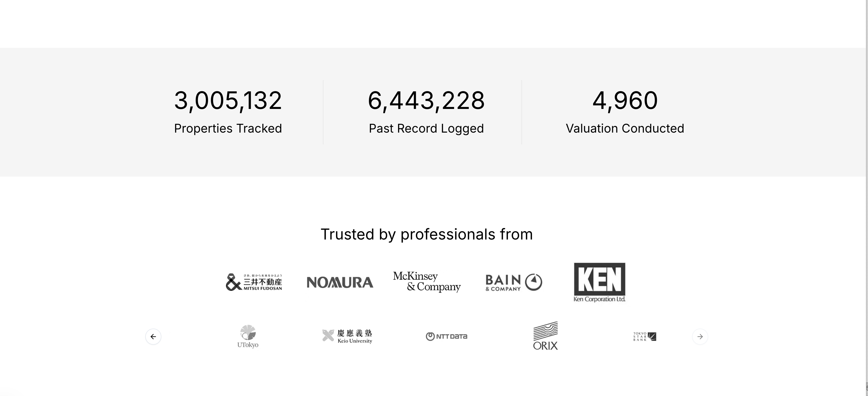
Task: Click the previous carousel arrow button
Action: click(153, 336)
